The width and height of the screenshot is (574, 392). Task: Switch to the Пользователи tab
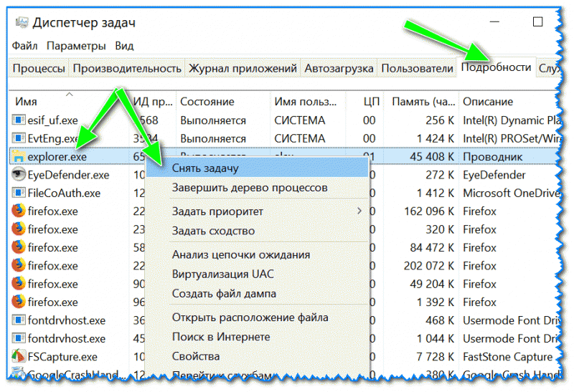point(417,68)
